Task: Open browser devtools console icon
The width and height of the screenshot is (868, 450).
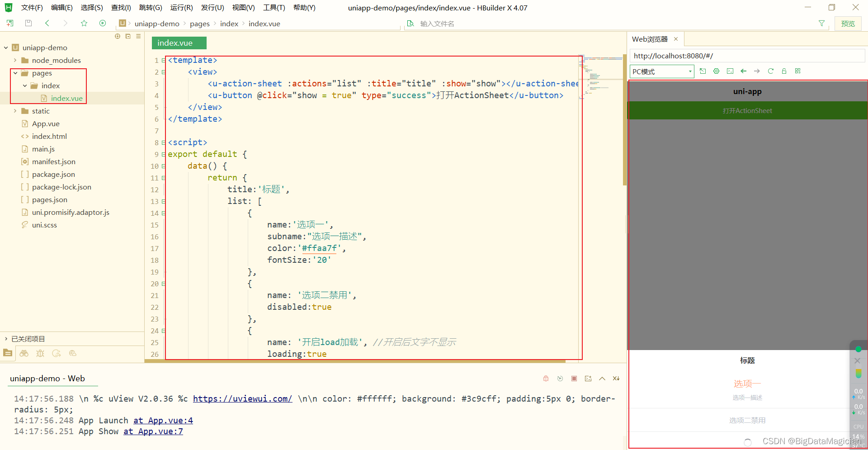Action: point(730,71)
